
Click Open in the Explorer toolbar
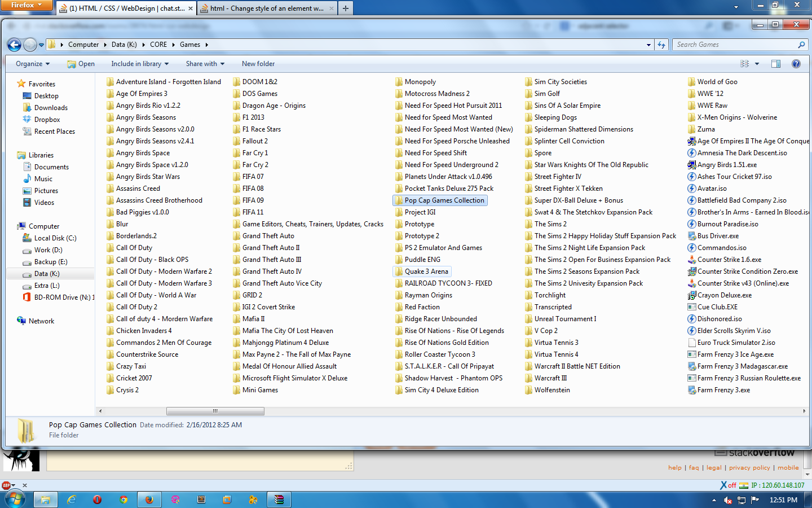[x=81, y=64]
